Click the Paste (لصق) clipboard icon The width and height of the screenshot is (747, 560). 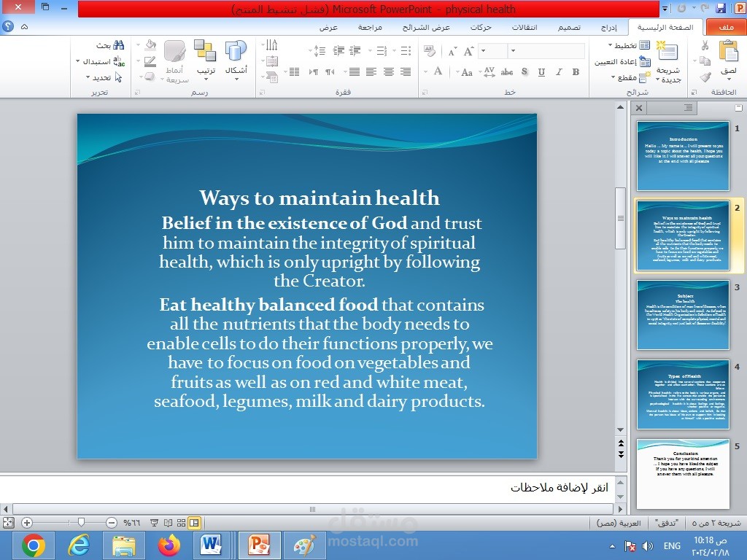pyautogui.click(x=729, y=50)
